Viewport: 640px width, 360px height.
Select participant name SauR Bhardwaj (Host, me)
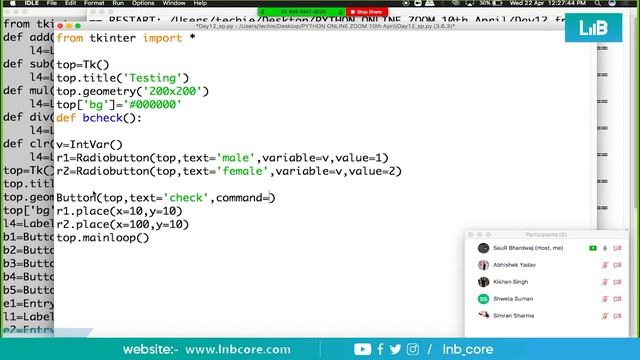point(528,248)
